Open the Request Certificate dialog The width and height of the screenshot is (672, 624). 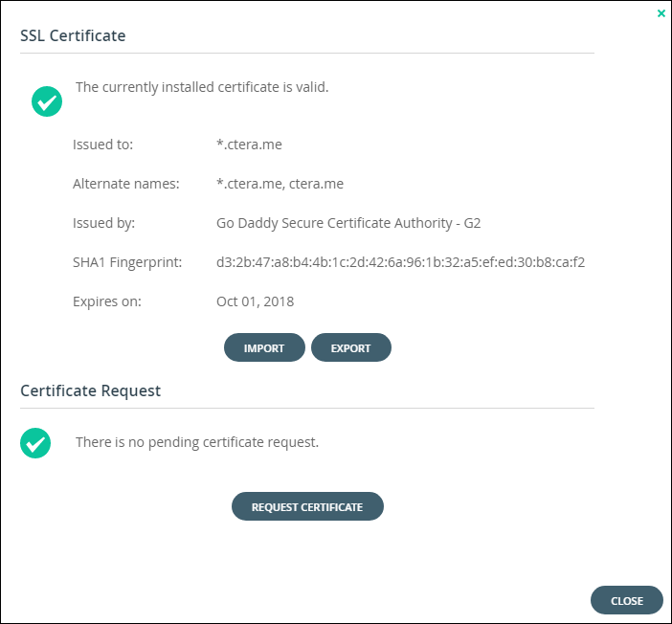point(307,506)
